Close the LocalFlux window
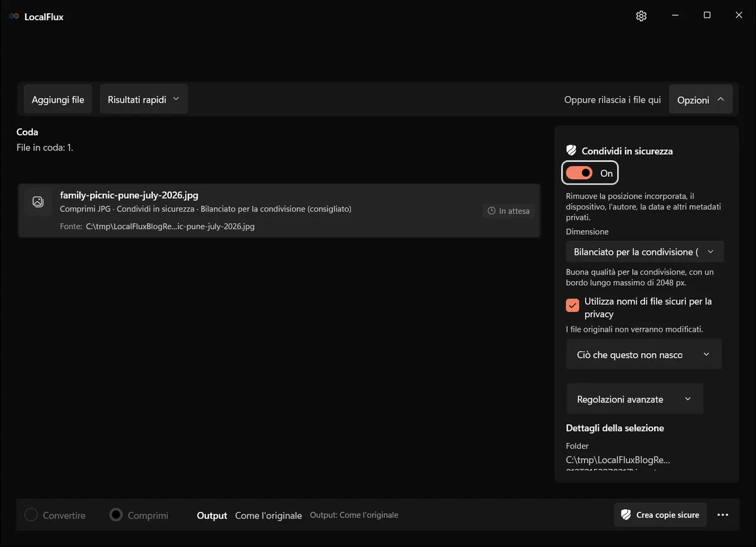This screenshot has height=547, width=756. pyautogui.click(x=739, y=16)
